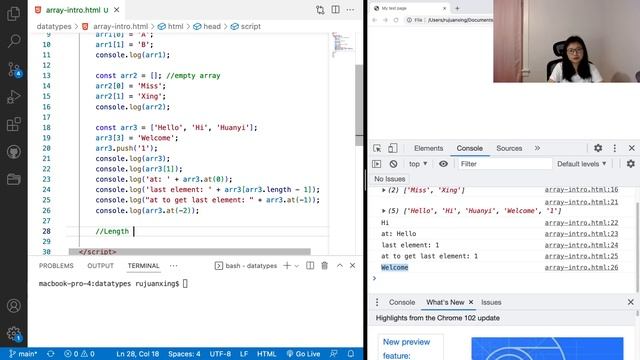This screenshot has height=360, width=640.
Task: Open the new terminal profile dropdown
Action: [x=297, y=266]
